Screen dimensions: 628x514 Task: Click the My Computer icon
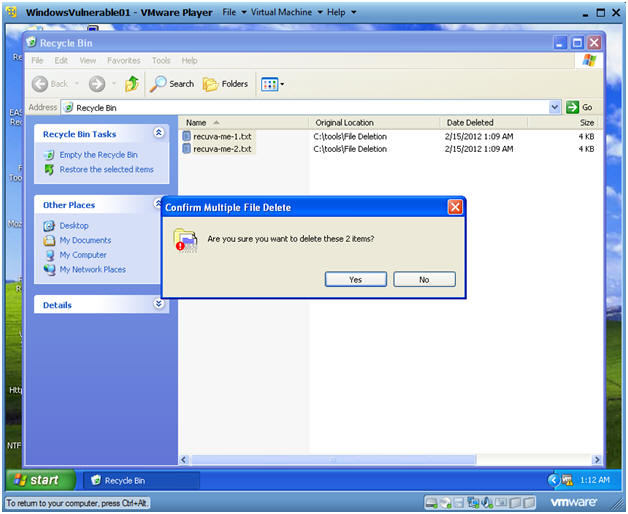click(50, 255)
